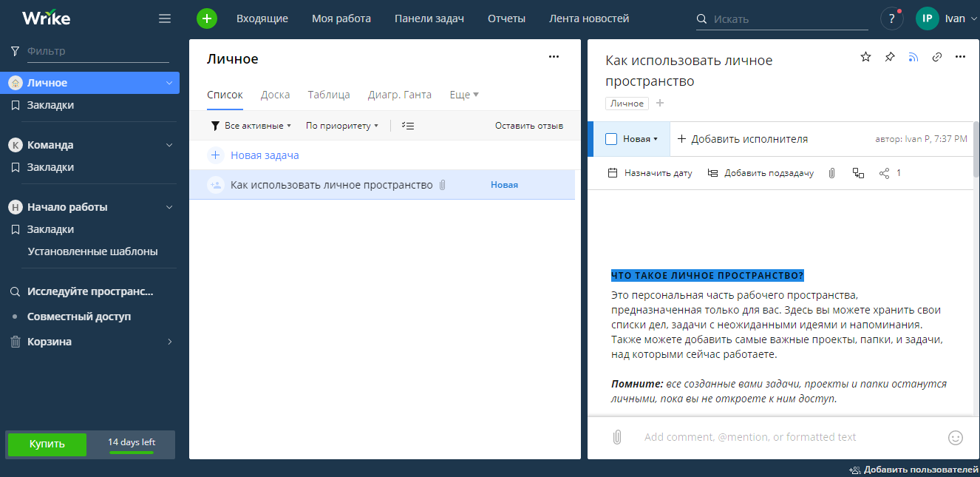The height and width of the screenshot is (477, 980).
Task: Select the Список tab
Action: tap(225, 95)
